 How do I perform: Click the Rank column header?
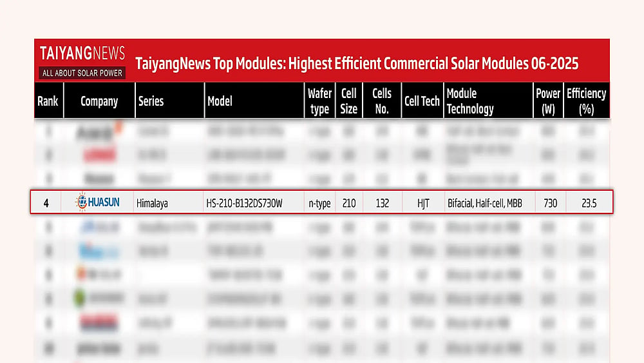coord(48,101)
